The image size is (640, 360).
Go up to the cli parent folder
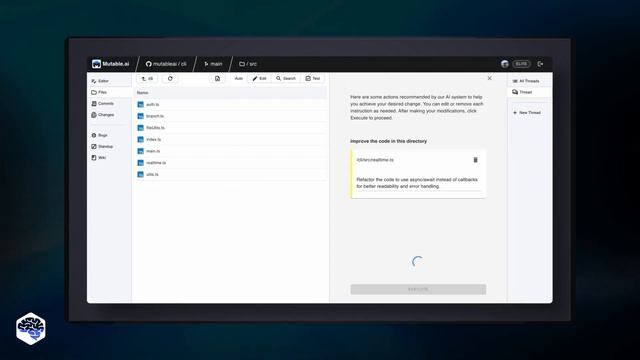(x=147, y=78)
